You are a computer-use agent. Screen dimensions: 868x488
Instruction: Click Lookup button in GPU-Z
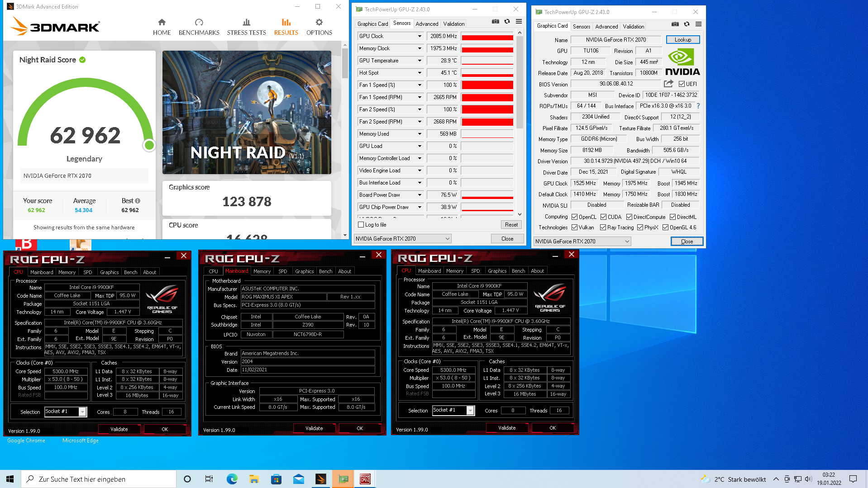683,40
